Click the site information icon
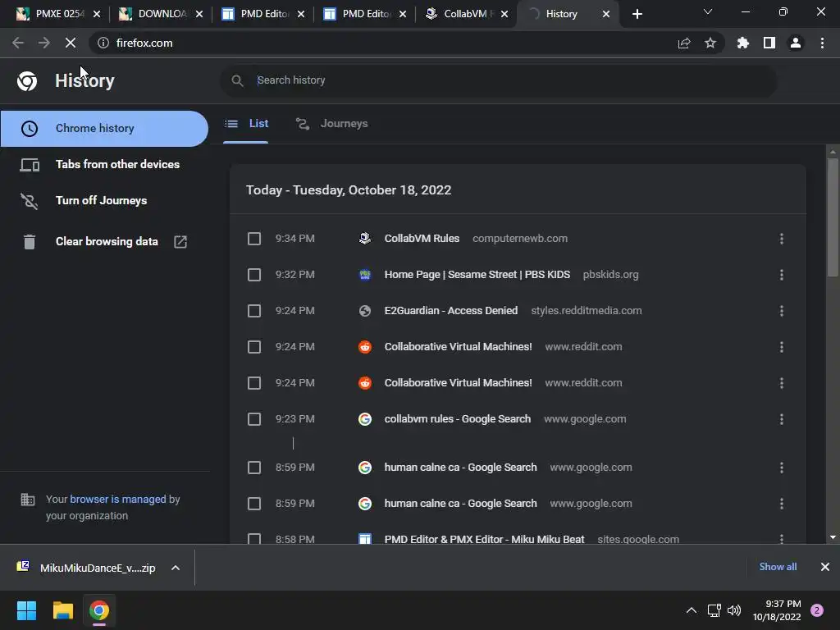The height and width of the screenshot is (630, 840). (103, 43)
